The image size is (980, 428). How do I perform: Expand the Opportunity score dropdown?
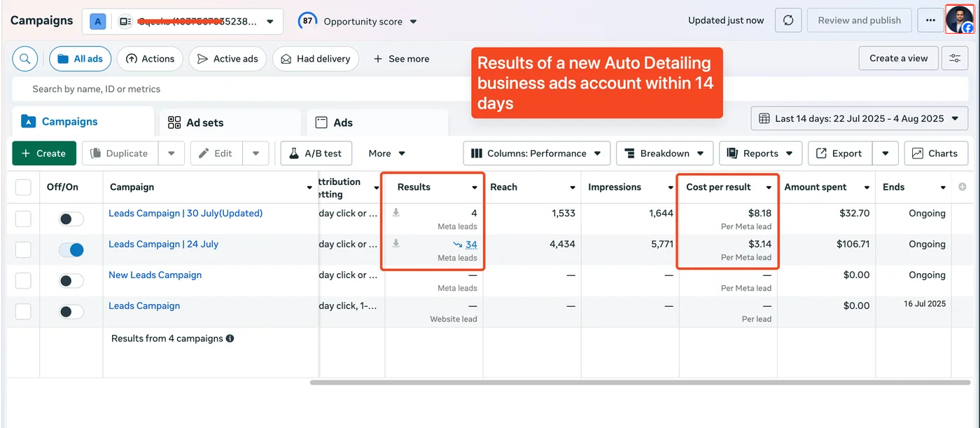click(413, 22)
